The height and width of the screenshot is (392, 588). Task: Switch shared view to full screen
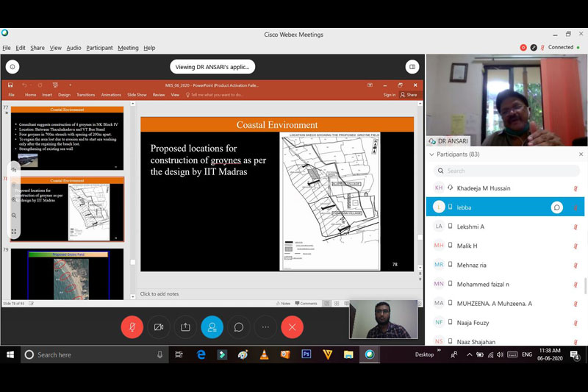[14, 232]
